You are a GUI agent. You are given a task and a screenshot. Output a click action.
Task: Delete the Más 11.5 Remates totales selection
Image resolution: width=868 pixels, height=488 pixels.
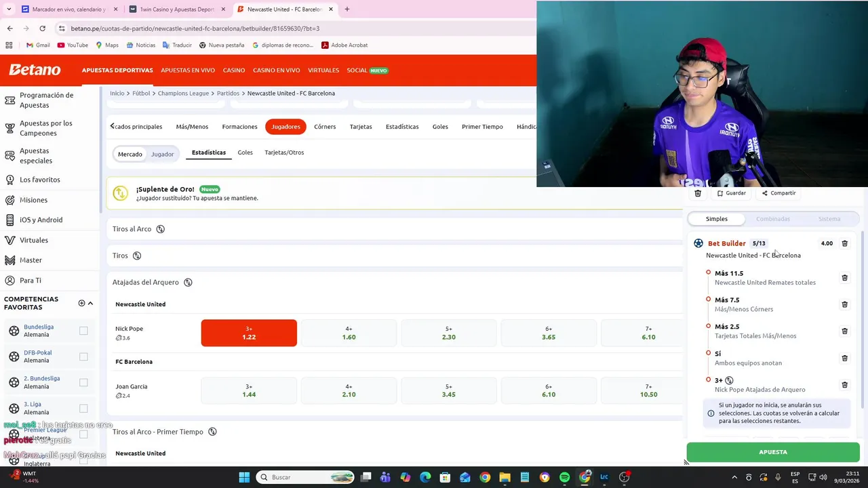[844, 278]
